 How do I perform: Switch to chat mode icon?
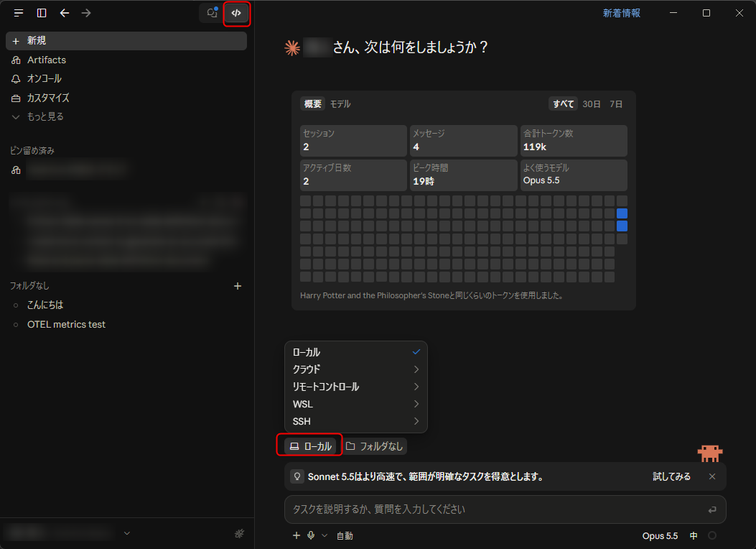[212, 13]
